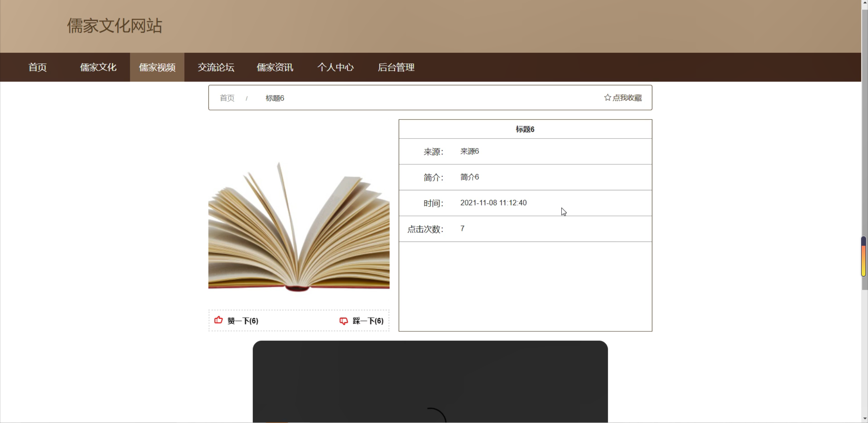Go to 后台管理 admin page

pyautogui.click(x=396, y=67)
